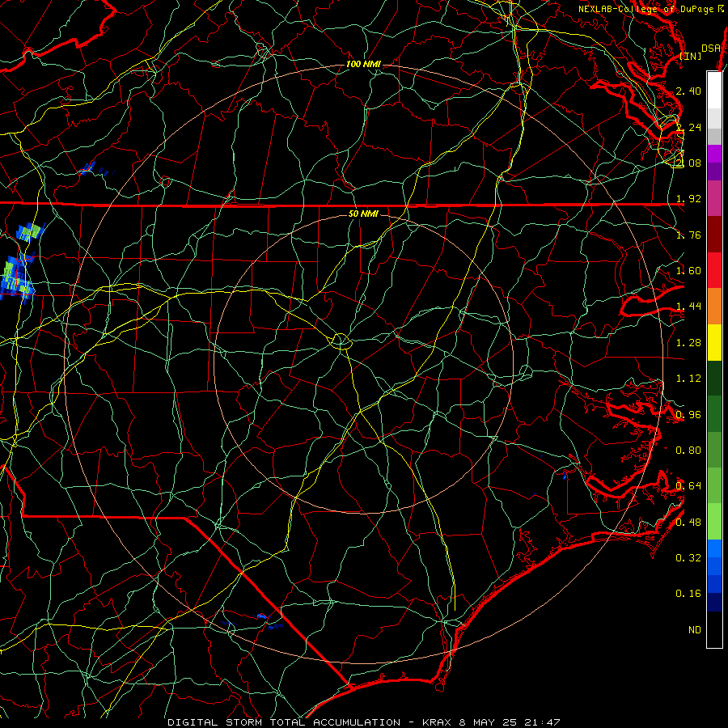This screenshot has height=728, width=728.
Task: Click the 100 NMI range ring label
Action: pyautogui.click(x=363, y=64)
